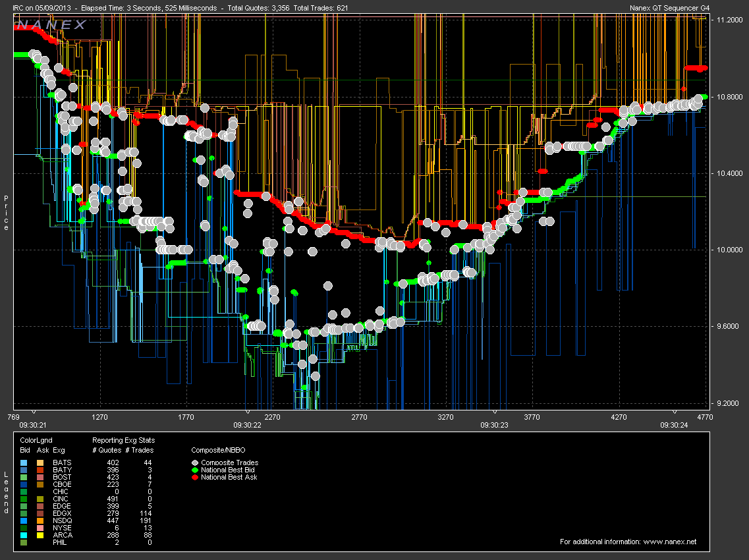Click the 11.2000 price axis label
Viewport: 749px width, 560px height.
pos(729,20)
